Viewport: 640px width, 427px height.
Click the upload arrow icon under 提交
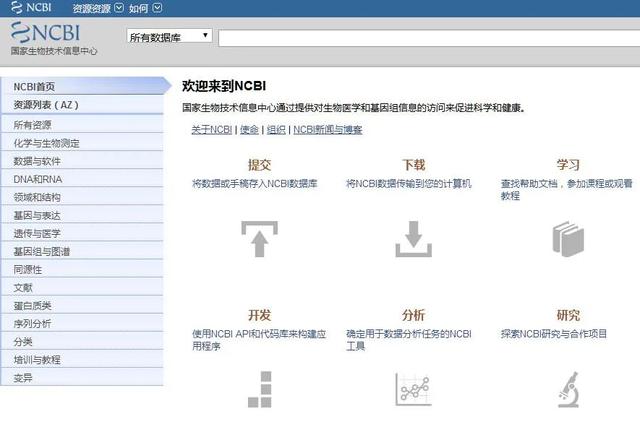[259, 239]
